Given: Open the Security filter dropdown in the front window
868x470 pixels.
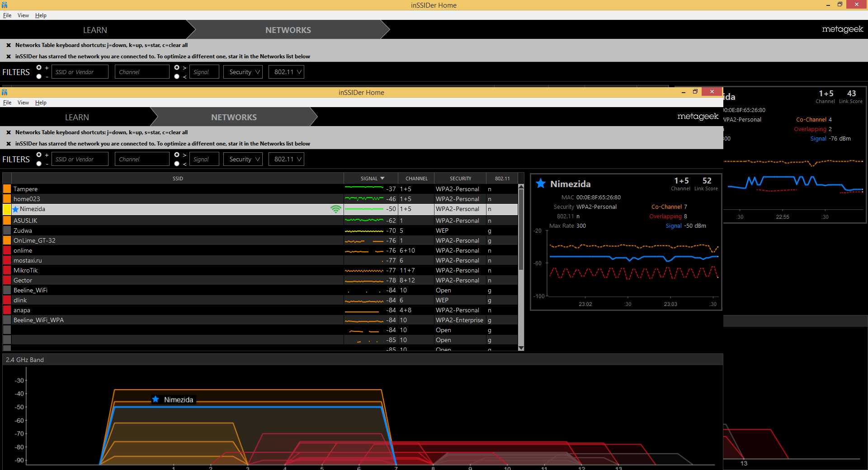Looking at the screenshot, I should pyautogui.click(x=243, y=159).
